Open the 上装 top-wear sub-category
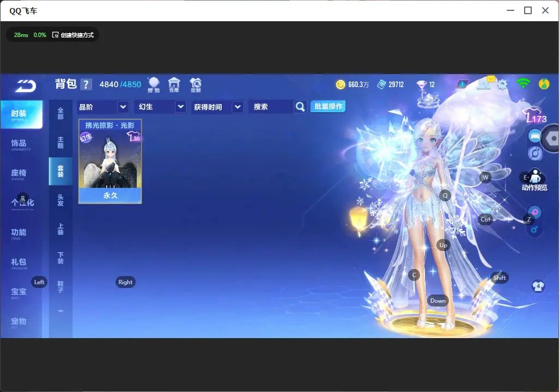The height and width of the screenshot is (392, 559). tap(60, 229)
